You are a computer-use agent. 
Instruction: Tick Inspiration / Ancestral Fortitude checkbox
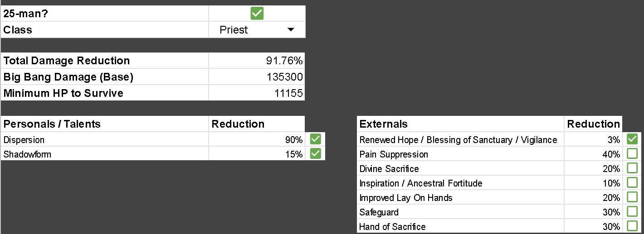click(632, 183)
